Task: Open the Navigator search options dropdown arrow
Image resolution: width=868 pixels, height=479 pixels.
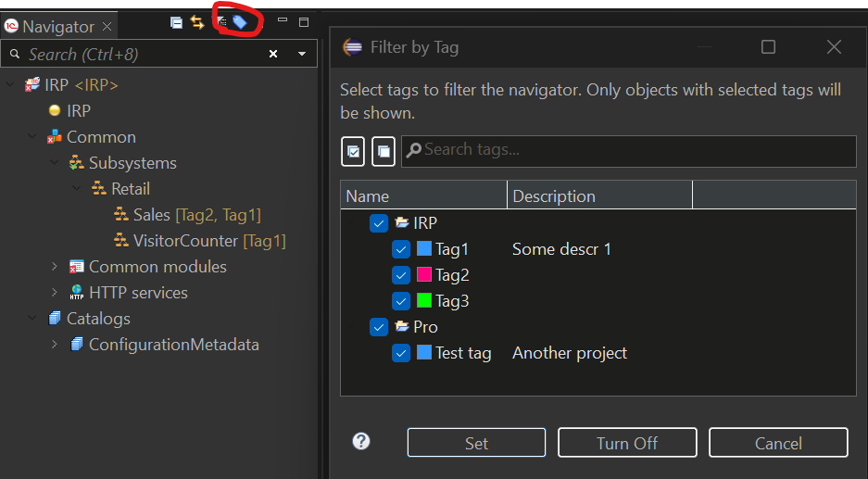Action: [x=302, y=54]
